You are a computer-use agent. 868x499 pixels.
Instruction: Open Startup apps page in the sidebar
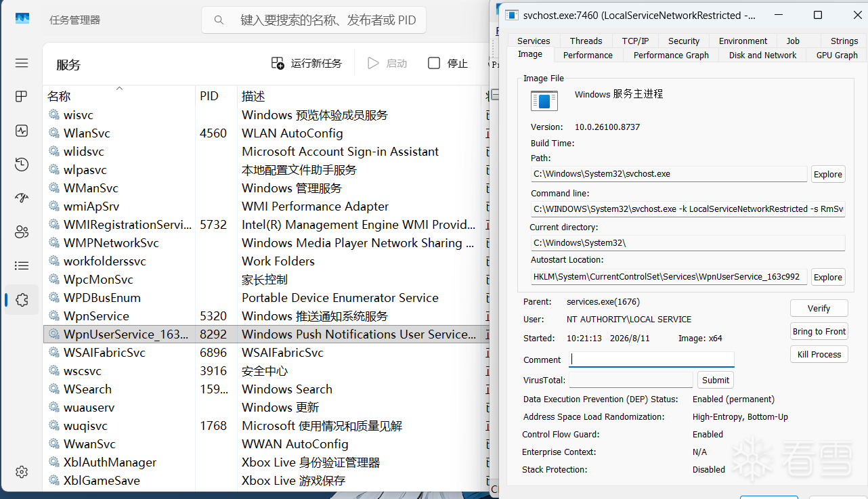tap(22, 198)
